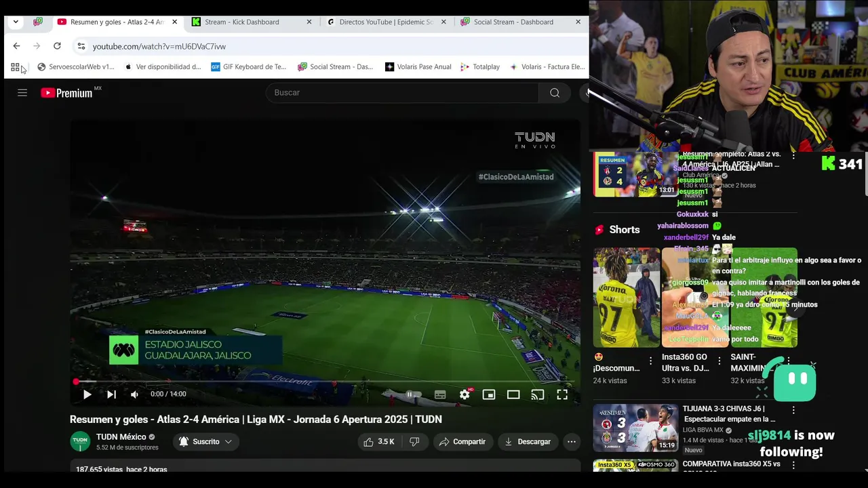The height and width of the screenshot is (488, 868).
Task: Open the Suscrito notification dropdown
Action: click(205, 442)
